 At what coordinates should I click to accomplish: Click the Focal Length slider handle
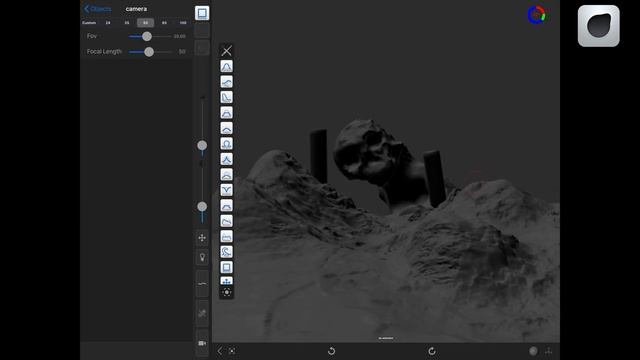click(149, 52)
